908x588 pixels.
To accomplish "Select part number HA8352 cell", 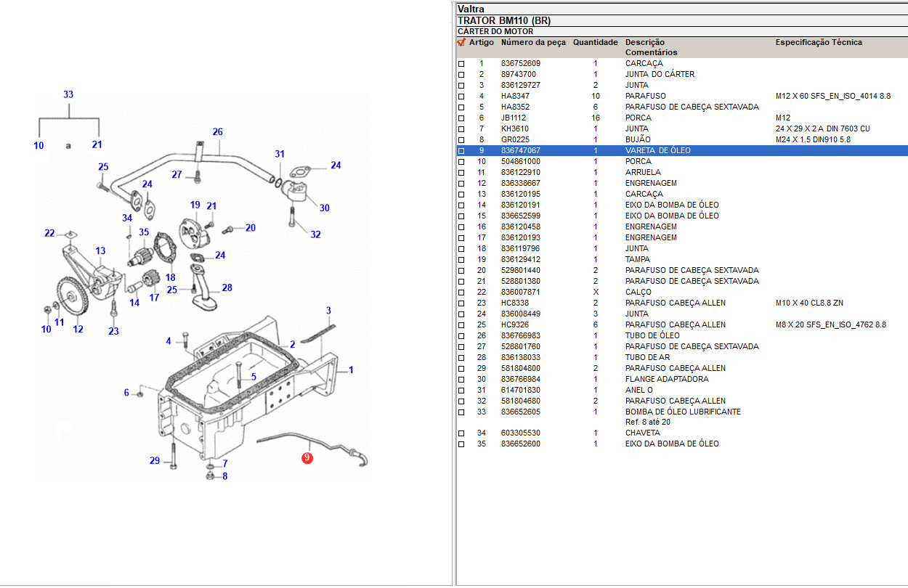I will (515, 107).
